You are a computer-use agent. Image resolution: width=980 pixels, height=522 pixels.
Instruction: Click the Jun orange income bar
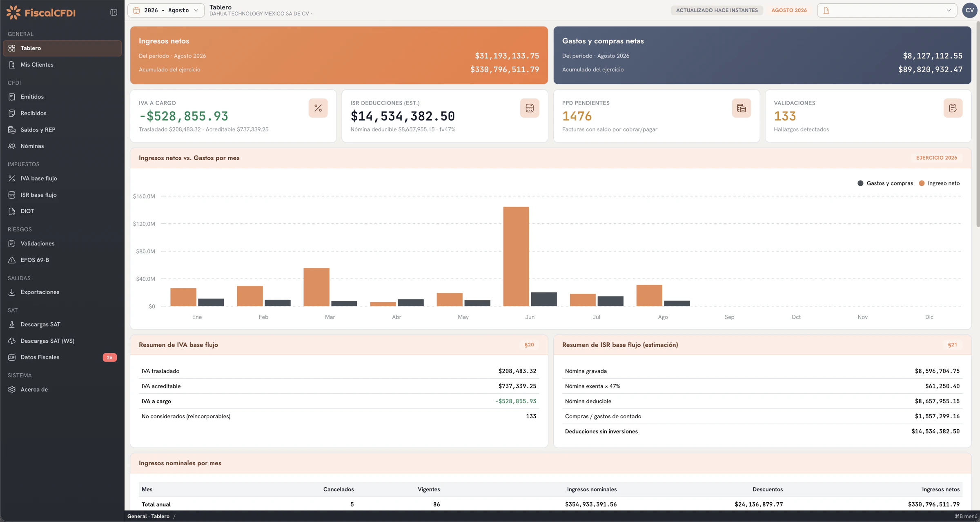(516, 257)
